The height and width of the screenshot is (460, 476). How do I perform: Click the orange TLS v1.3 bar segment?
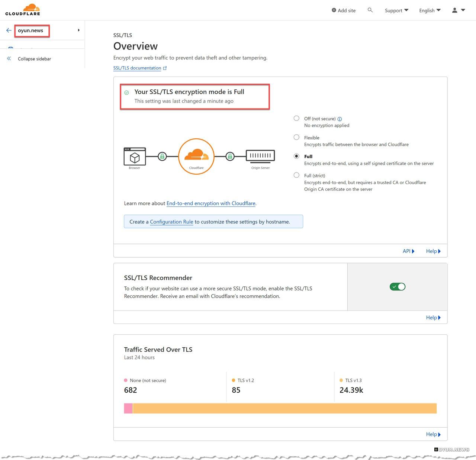285,408
